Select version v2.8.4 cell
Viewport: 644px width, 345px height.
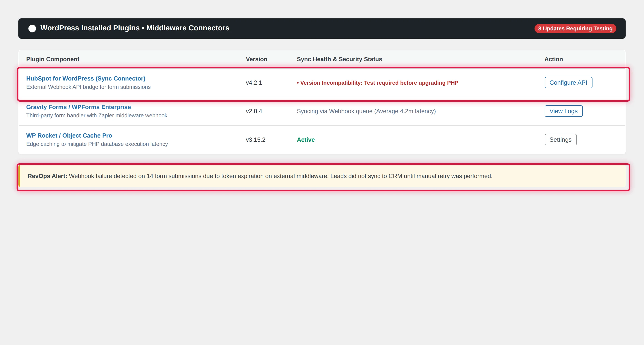coord(254,111)
